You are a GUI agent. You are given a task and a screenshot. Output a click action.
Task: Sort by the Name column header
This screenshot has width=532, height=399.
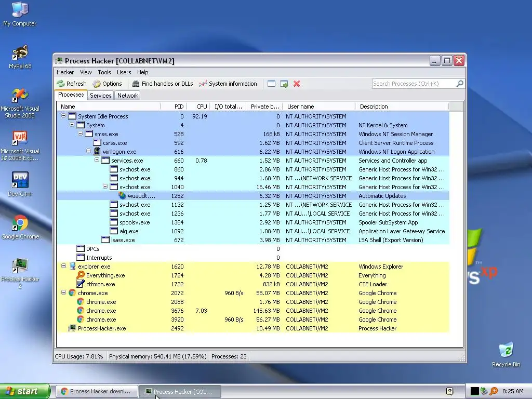(108, 107)
